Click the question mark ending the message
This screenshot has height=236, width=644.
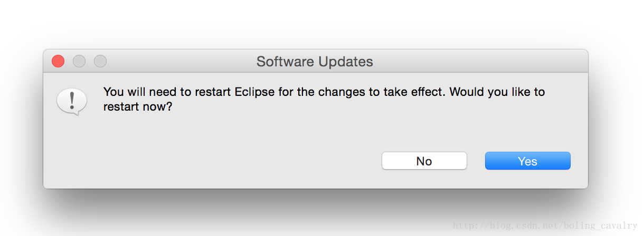[169, 106]
